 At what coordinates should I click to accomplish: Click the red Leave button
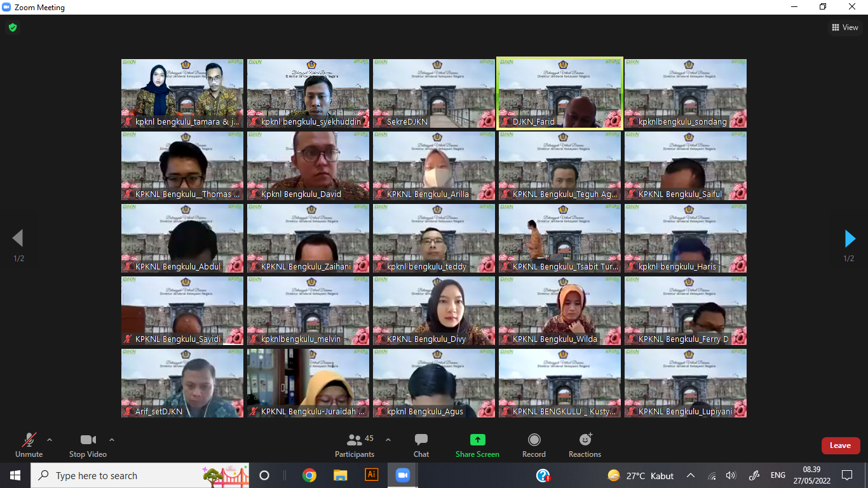click(x=840, y=445)
